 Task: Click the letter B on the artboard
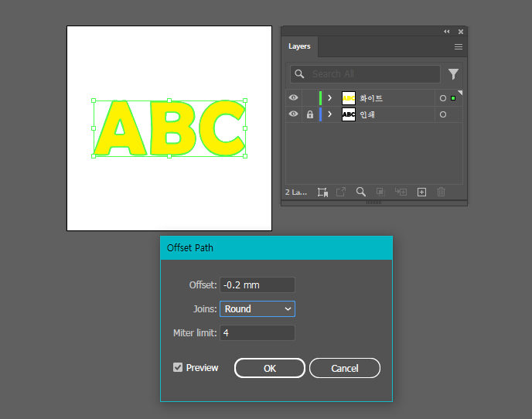tap(173, 128)
